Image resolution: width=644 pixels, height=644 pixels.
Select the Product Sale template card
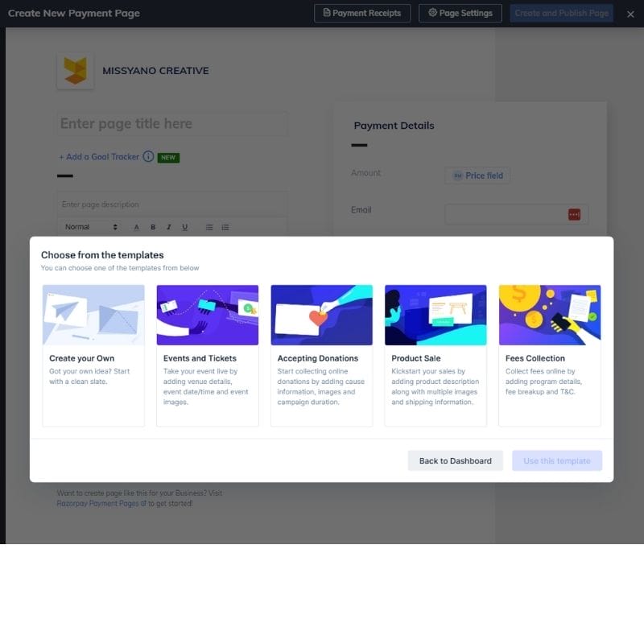click(x=436, y=355)
